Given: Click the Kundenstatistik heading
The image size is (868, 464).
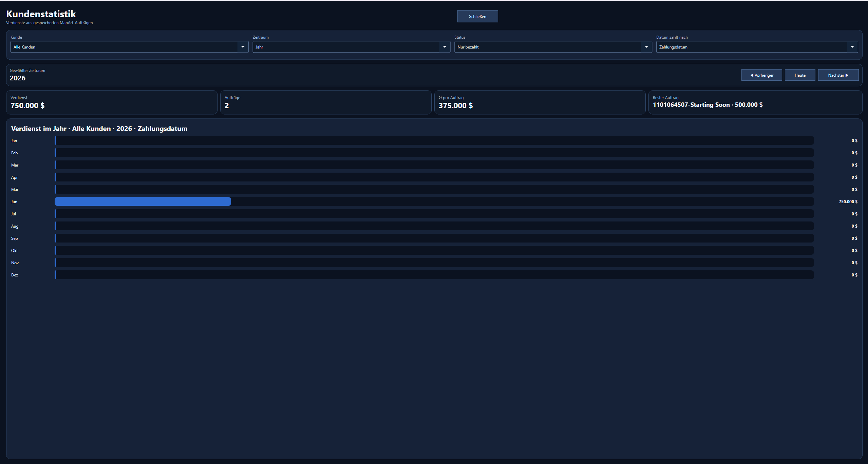Looking at the screenshot, I should tap(41, 14).
